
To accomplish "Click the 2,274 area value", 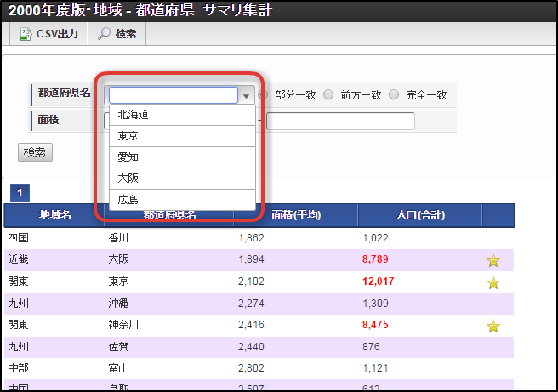I will click(251, 304).
